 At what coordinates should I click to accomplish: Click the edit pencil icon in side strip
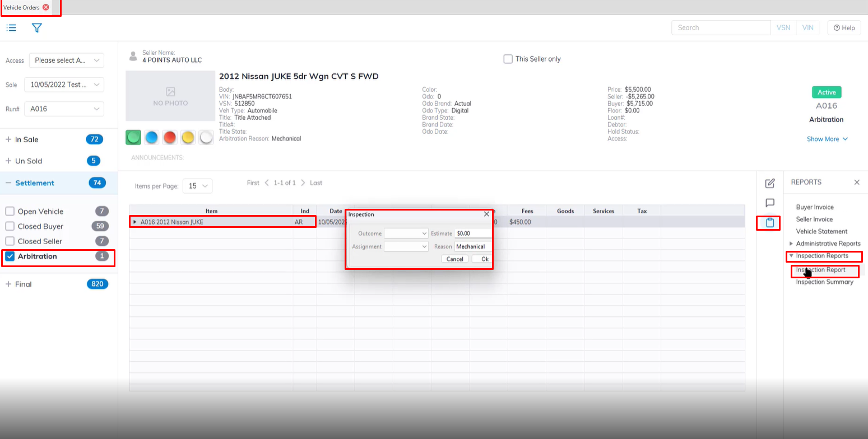click(x=770, y=183)
